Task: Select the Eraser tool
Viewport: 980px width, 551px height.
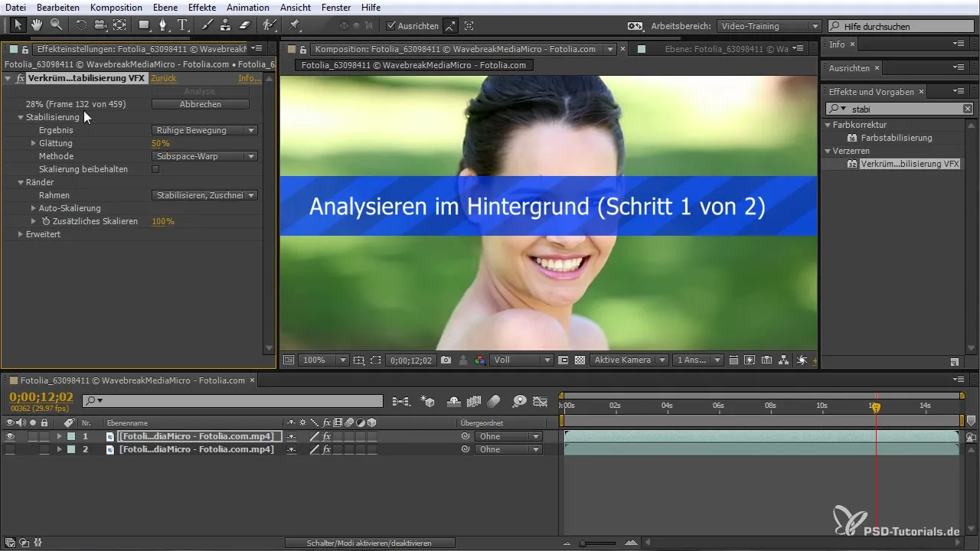Action: (x=245, y=25)
